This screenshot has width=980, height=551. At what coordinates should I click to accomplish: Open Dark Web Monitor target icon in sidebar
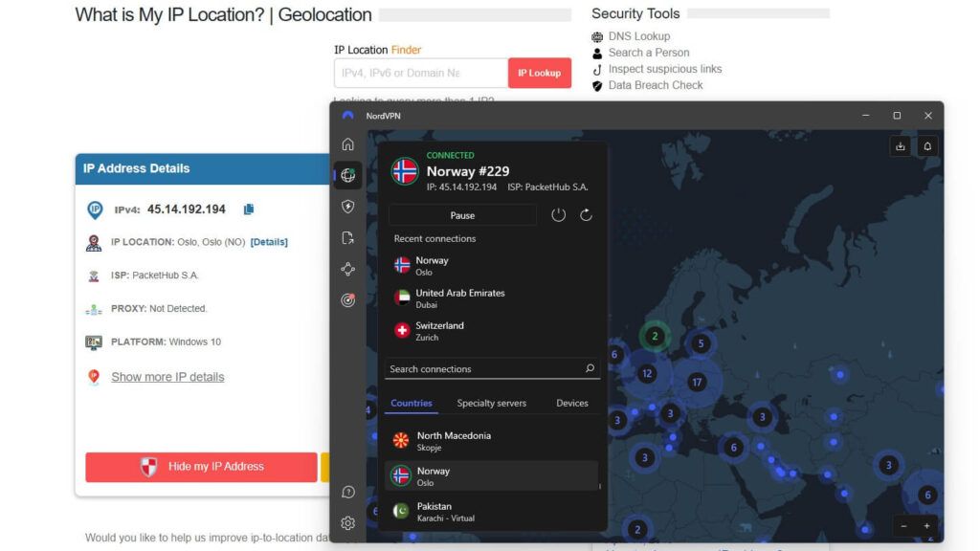[x=348, y=300]
